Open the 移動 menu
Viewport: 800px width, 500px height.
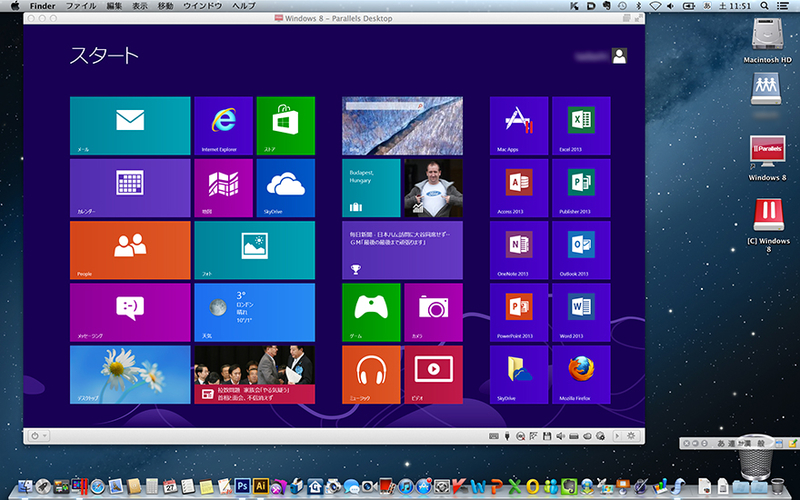165,6
